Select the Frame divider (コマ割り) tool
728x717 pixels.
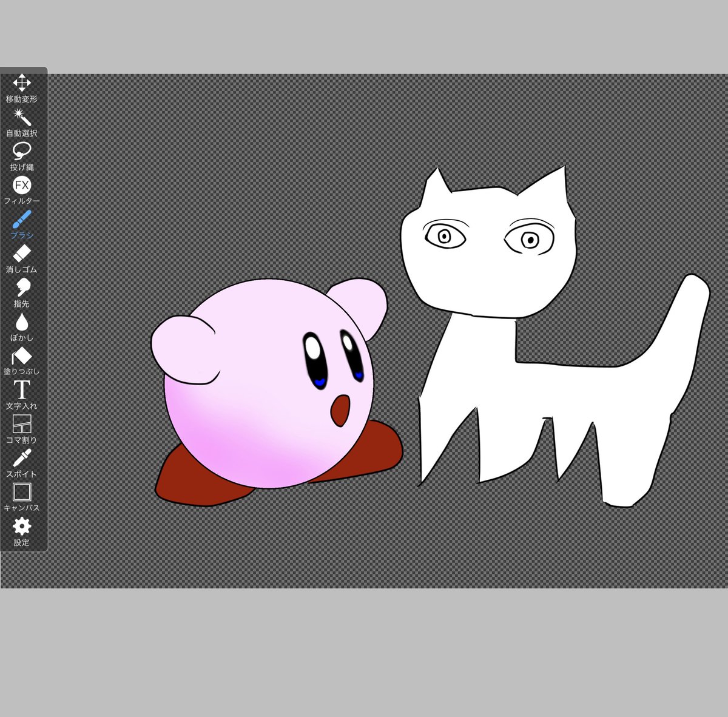click(x=22, y=429)
